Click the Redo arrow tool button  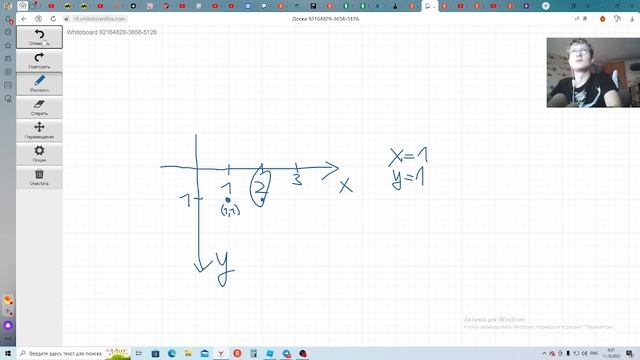coord(39,60)
